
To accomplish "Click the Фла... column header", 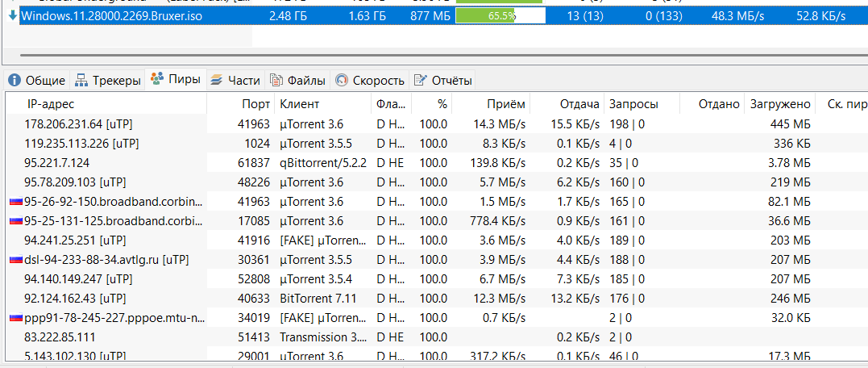I will pyautogui.click(x=392, y=104).
